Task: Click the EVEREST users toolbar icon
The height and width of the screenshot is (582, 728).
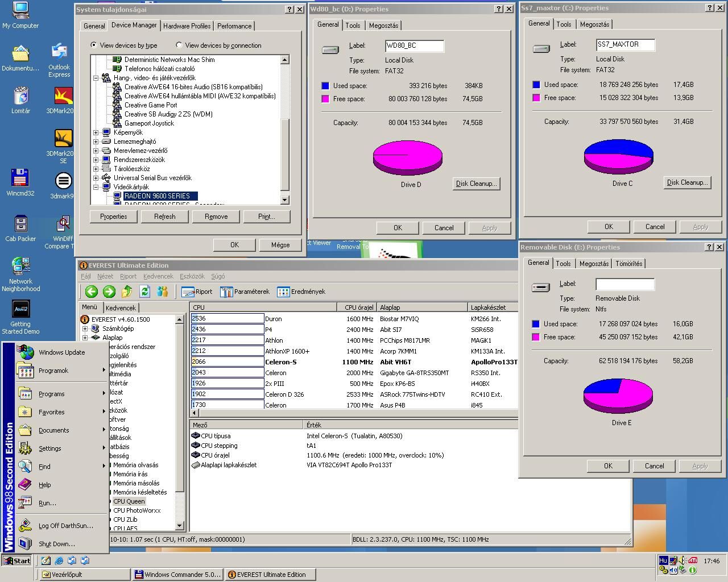Action: point(162,292)
